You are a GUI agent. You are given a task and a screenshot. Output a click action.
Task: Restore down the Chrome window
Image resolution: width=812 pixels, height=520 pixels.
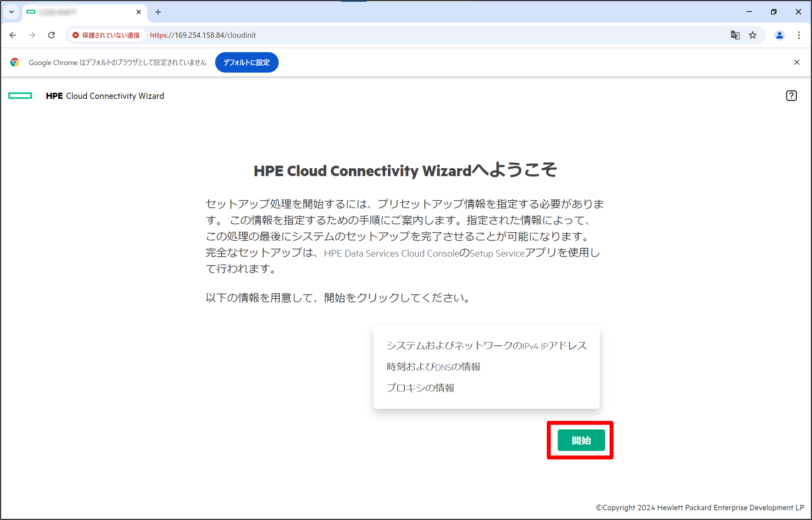click(773, 12)
